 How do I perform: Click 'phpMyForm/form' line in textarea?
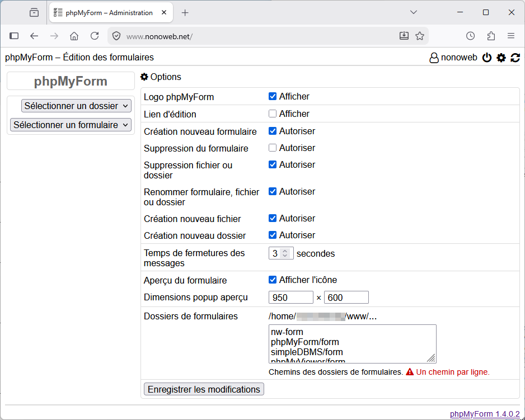click(x=304, y=342)
